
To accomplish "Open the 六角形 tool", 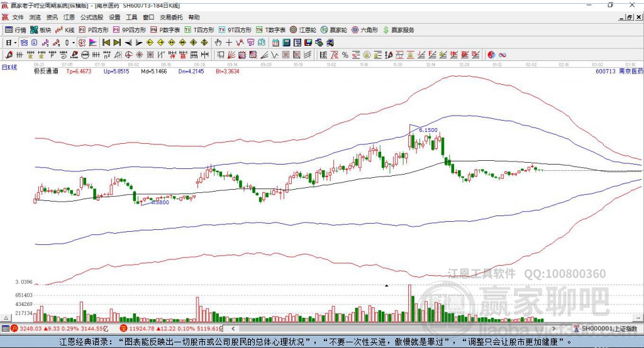I will (365, 30).
